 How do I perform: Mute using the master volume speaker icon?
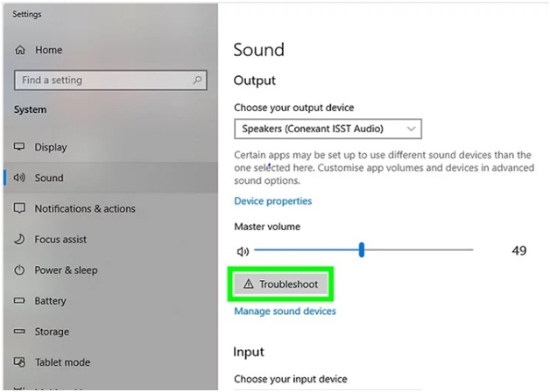pos(243,251)
